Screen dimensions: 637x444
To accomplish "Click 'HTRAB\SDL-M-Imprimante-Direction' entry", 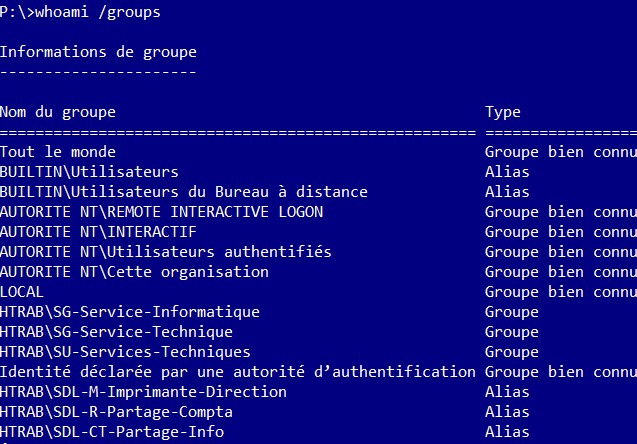I will [143, 392].
